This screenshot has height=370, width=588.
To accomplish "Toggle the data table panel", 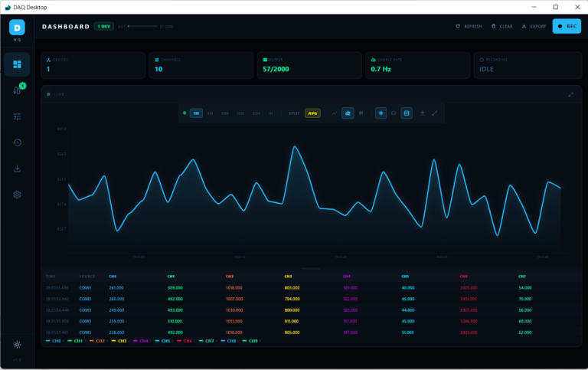I will click(x=407, y=113).
